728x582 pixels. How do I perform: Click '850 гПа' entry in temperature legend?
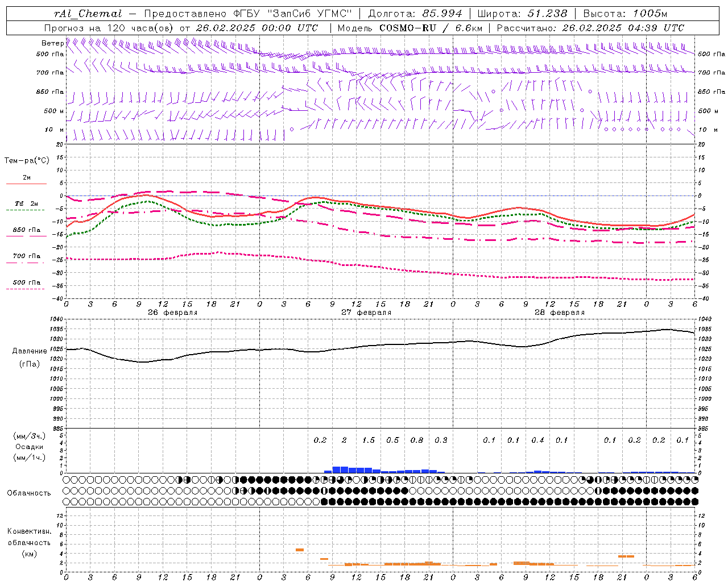(27, 230)
